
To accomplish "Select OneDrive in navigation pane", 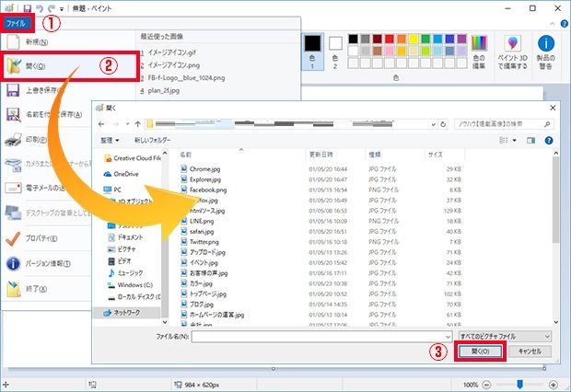I will point(128,173).
